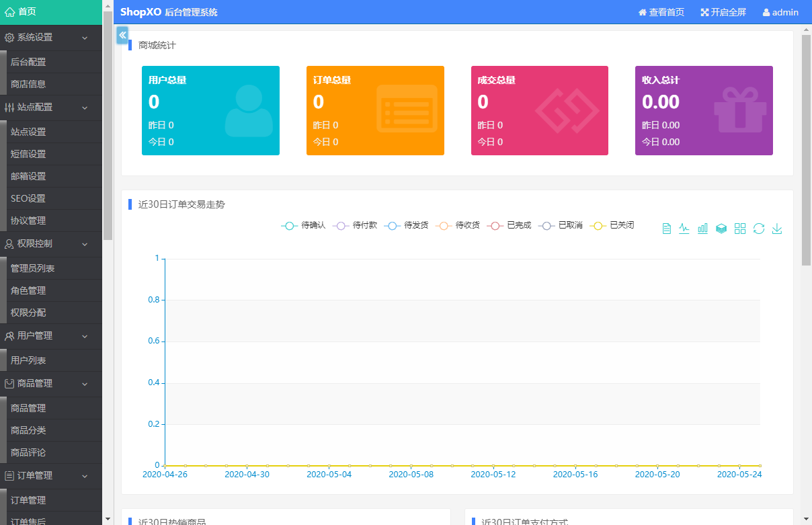Viewport: 812px width, 525px height.
Task: Click the chart tiled view icon
Action: click(x=740, y=229)
